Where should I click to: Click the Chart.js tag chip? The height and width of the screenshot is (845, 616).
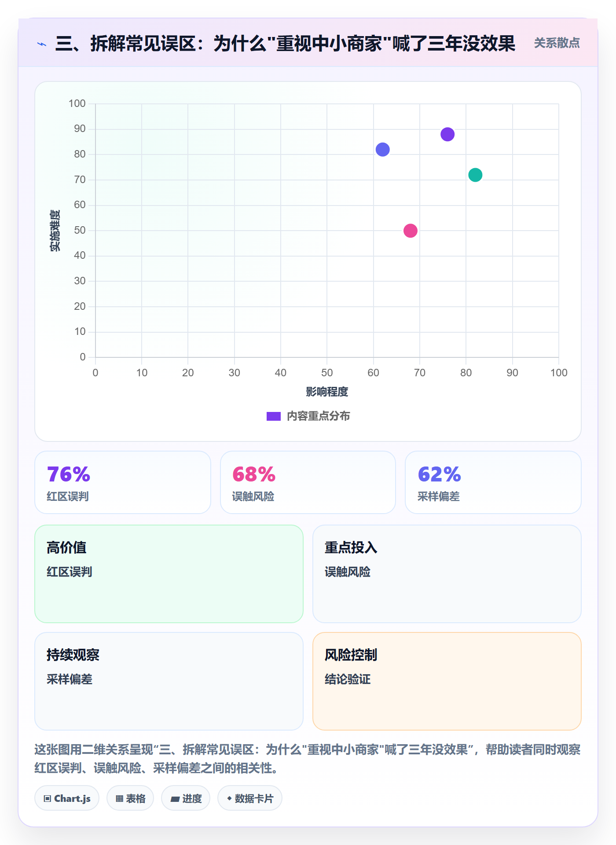[x=67, y=798]
